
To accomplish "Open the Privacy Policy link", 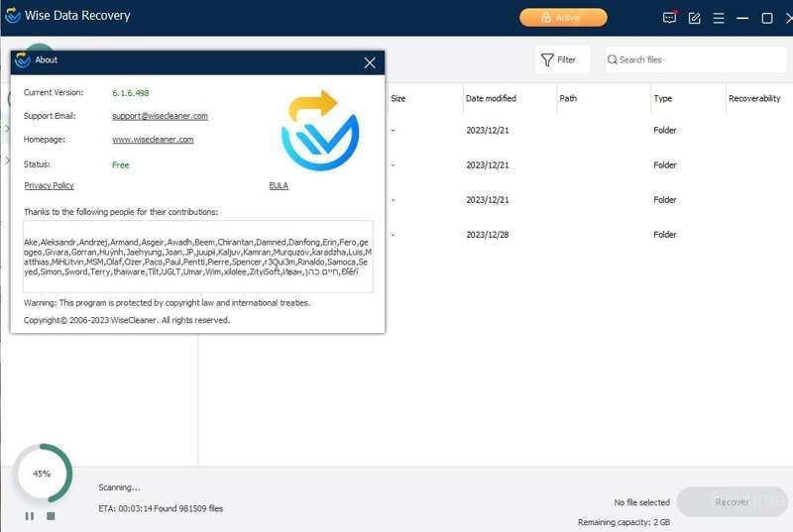I will point(49,185).
